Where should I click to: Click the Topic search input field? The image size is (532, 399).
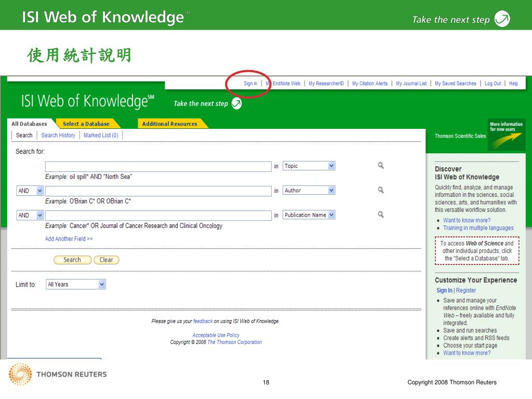point(158,167)
